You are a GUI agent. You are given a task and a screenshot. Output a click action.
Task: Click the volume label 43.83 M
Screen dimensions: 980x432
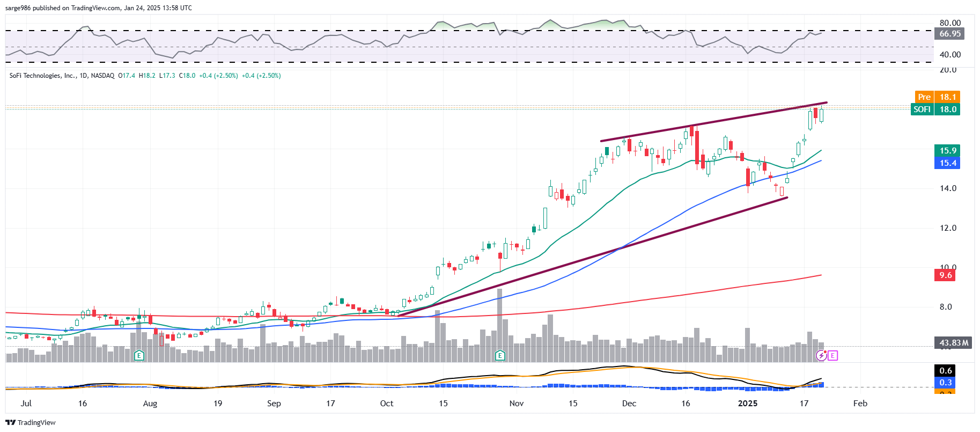954,343
